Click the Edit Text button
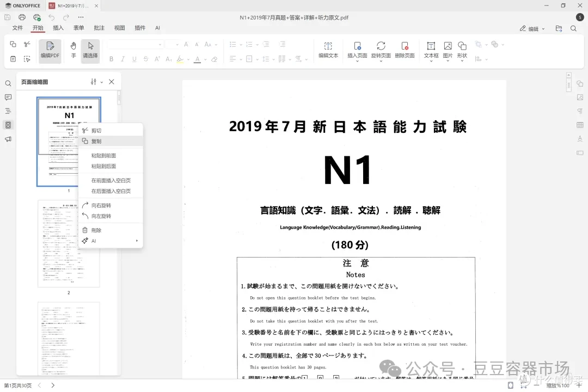The width and height of the screenshot is (588, 392). [x=328, y=50]
